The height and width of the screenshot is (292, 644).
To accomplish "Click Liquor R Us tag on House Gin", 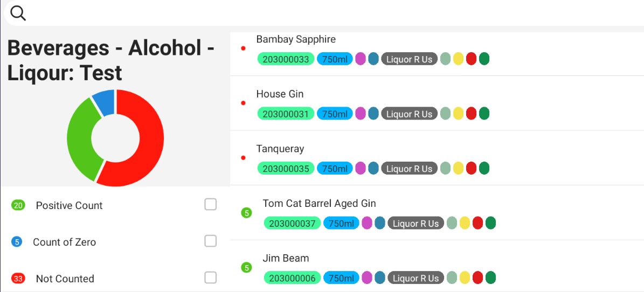I will pyautogui.click(x=409, y=114).
